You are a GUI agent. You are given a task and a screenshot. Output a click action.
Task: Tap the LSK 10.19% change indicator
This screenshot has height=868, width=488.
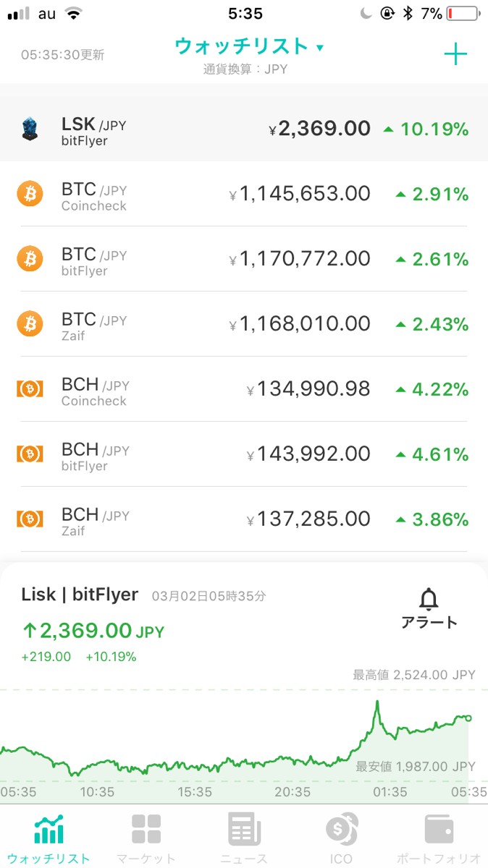[x=426, y=129]
